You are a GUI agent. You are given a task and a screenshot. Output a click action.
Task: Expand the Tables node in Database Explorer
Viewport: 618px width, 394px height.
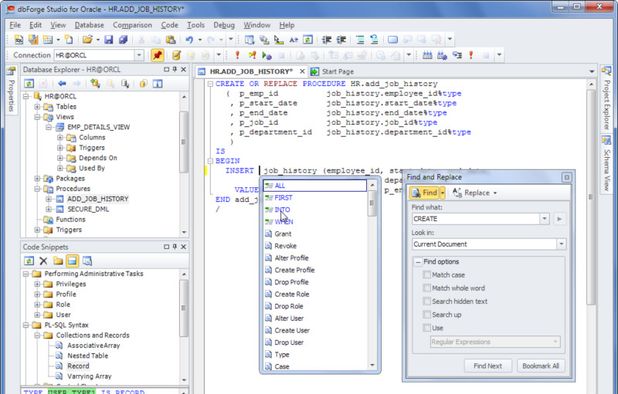click(37, 107)
